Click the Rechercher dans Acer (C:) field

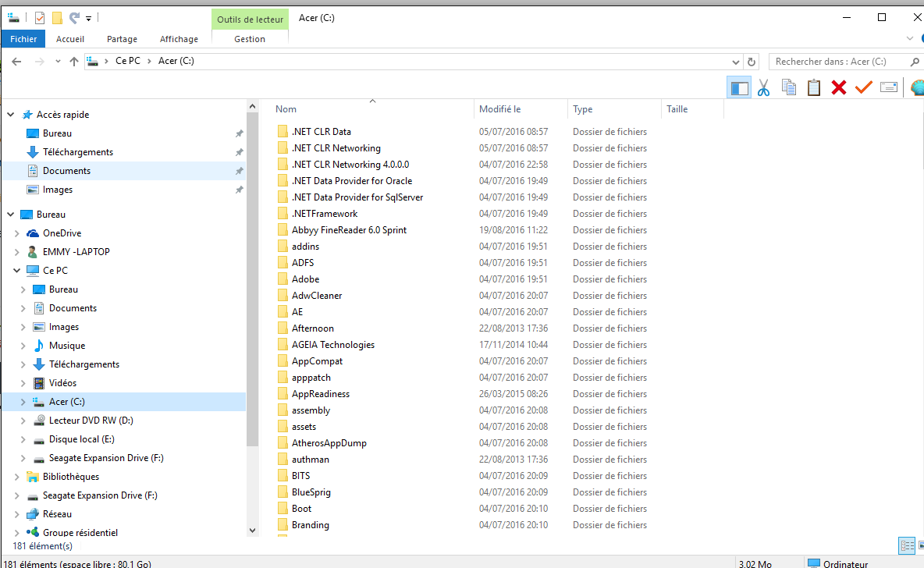(840, 62)
